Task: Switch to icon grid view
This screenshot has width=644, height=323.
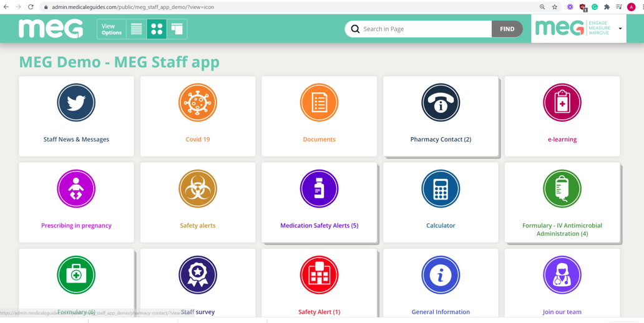Action: click(157, 29)
